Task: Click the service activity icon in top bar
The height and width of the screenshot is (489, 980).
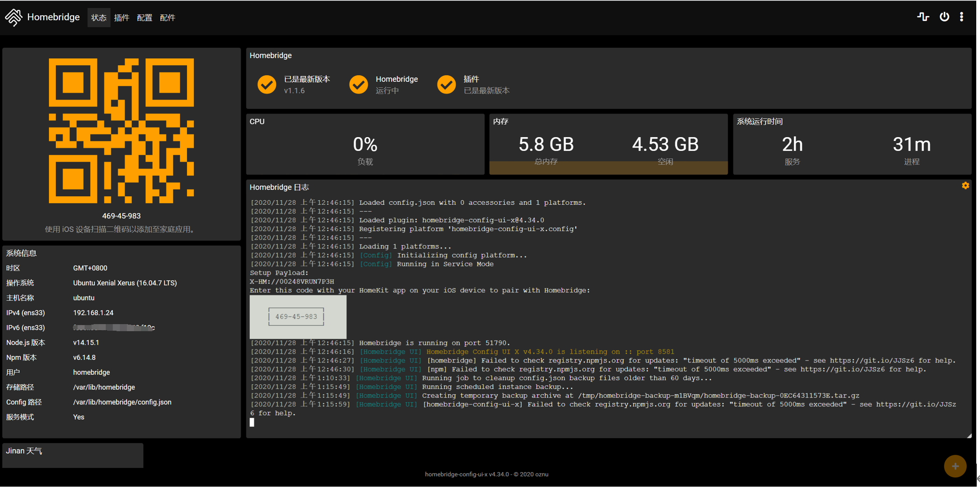Action: coord(923,16)
